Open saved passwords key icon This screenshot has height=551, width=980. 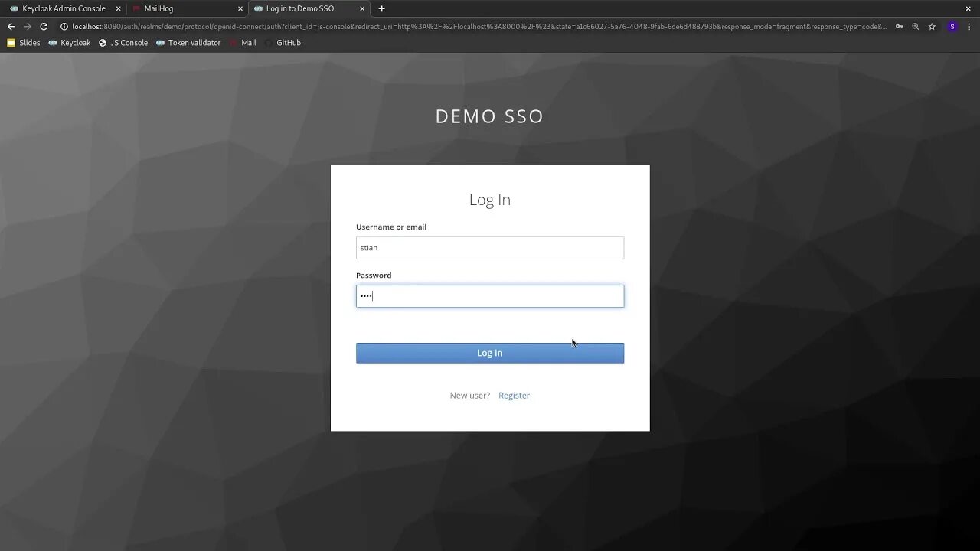point(899,26)
